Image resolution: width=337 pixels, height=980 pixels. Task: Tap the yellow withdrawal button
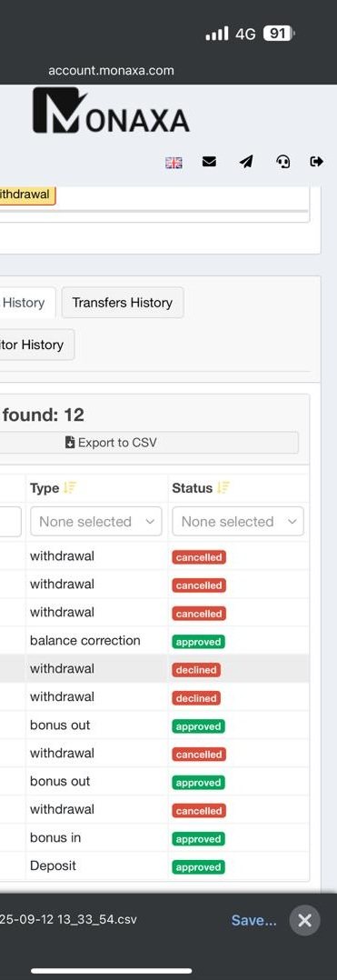tap(27, 195)
